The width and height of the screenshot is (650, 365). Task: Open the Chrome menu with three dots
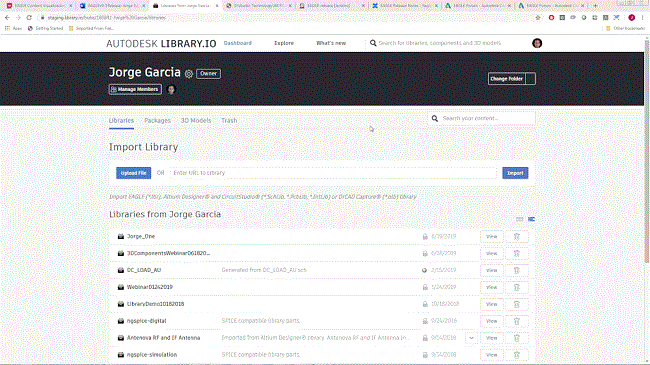[x=643, y=17]
